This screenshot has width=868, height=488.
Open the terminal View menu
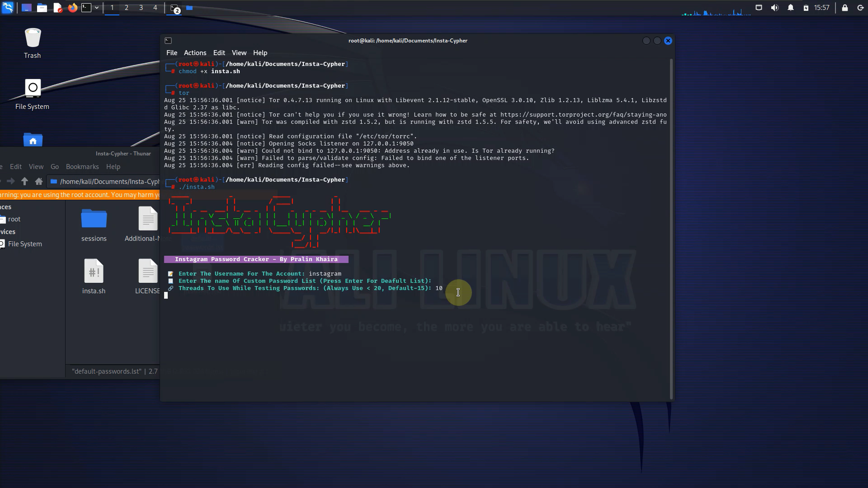coord(239,53)
